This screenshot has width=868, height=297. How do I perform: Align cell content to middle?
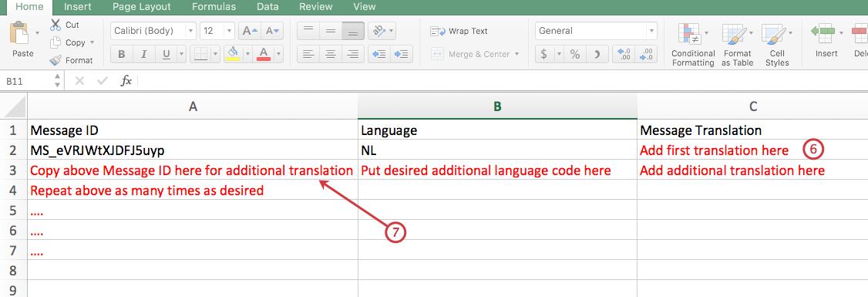click(x=331, y=31)
